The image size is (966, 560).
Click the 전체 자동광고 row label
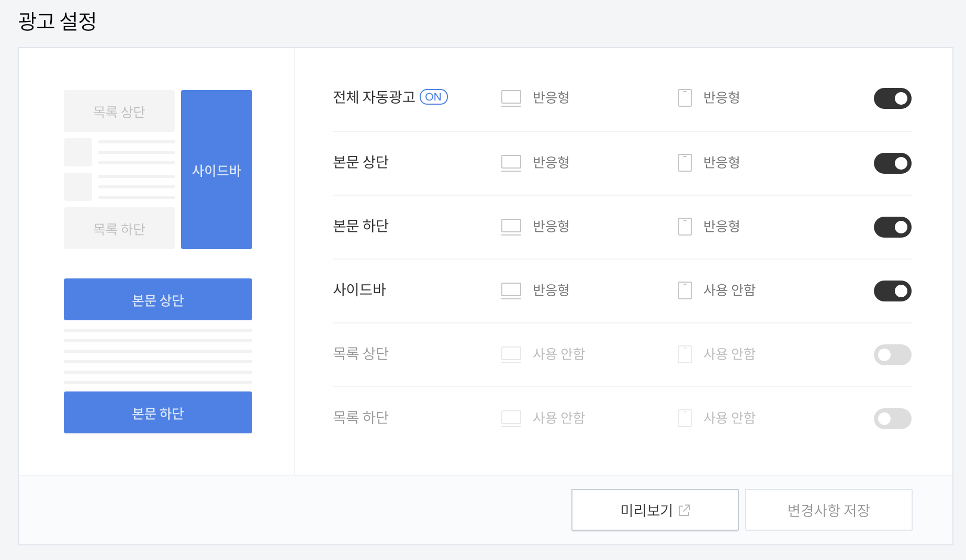pyautogui.click(x=374, y=97)
